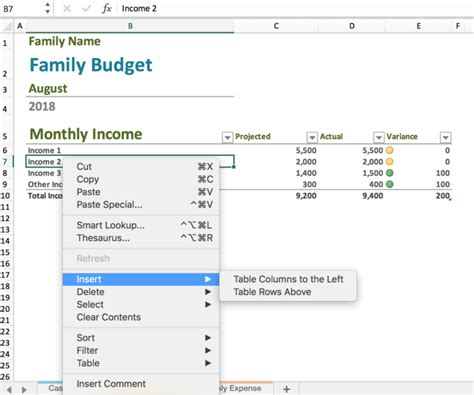Switch to the Monthly Expense sheet tab
Viewport: 474px width, 395px height.
click(246, 388)
